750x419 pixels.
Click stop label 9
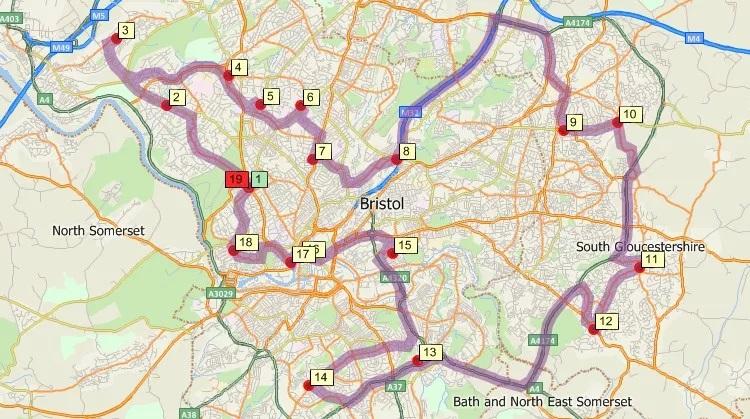point(574,122)
